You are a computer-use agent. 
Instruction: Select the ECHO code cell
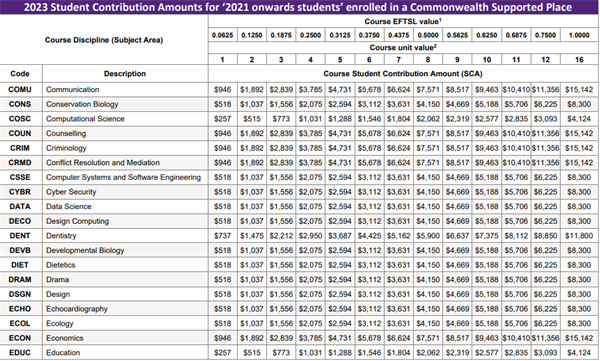tap(20, 309)
